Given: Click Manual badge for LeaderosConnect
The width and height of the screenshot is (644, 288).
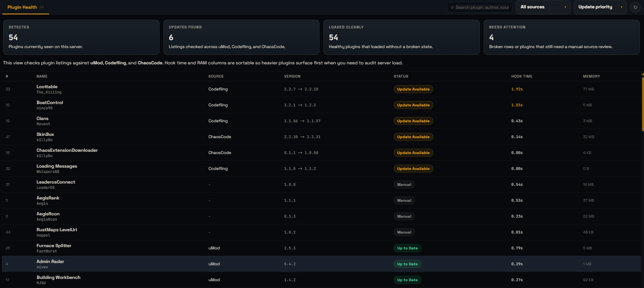Looking at the screenshot, I should click(404, 185).
